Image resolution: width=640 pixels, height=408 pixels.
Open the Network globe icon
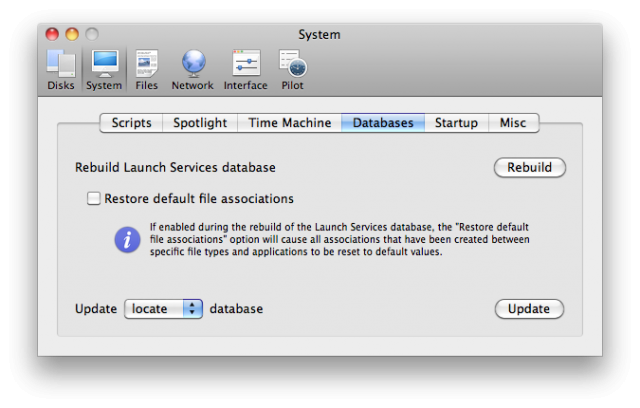point(192,66)
